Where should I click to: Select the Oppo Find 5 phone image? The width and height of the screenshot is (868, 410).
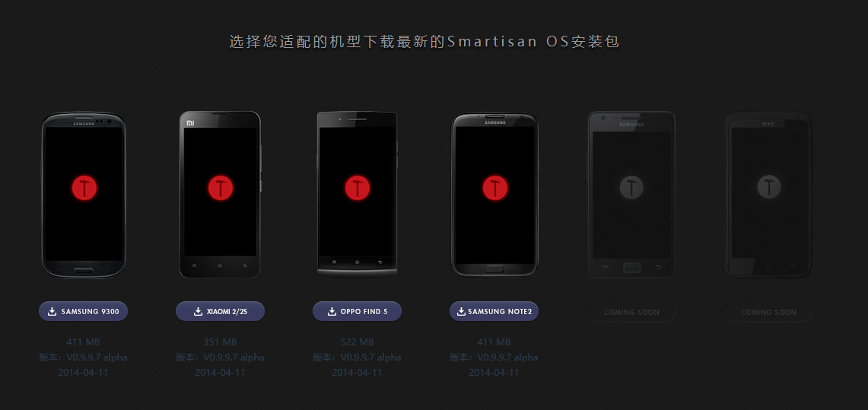tap(357, 193)
